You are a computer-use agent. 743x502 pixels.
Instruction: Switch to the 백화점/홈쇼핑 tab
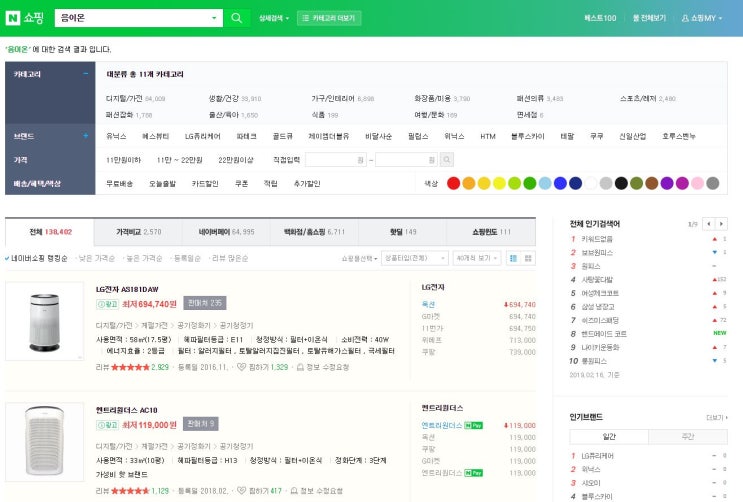[x=314, y=232]
